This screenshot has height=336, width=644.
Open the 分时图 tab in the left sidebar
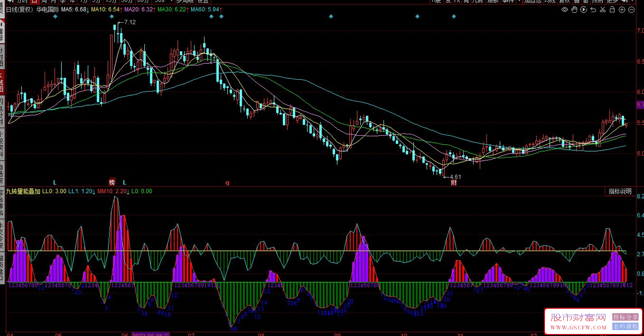2,57
